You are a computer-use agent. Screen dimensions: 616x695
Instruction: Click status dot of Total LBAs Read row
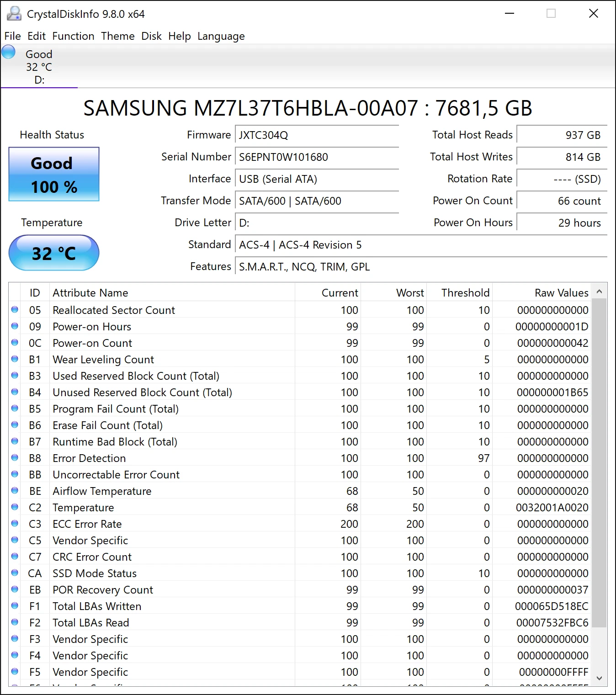(x=15, y=622)
